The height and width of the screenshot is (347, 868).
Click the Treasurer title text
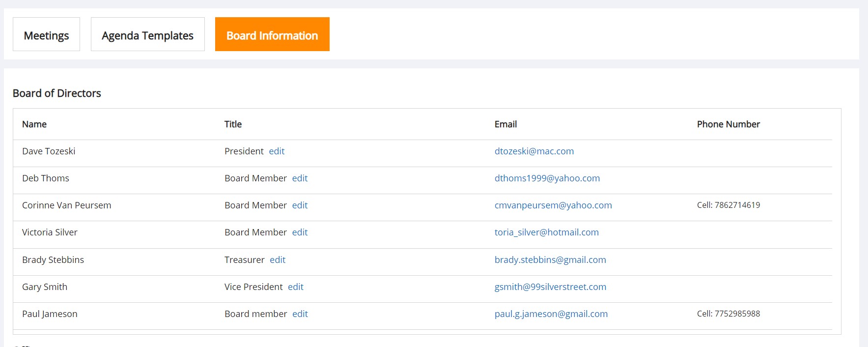[x=245, y=260]
